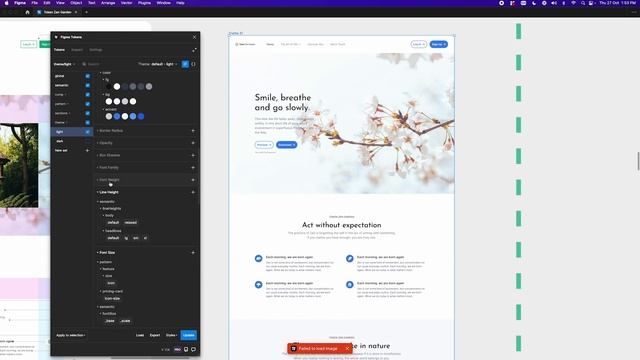The width and height of the screenshot is (640, 360).
Task: Toggle the Do Not Disturb moon icon
Action: 534,3
